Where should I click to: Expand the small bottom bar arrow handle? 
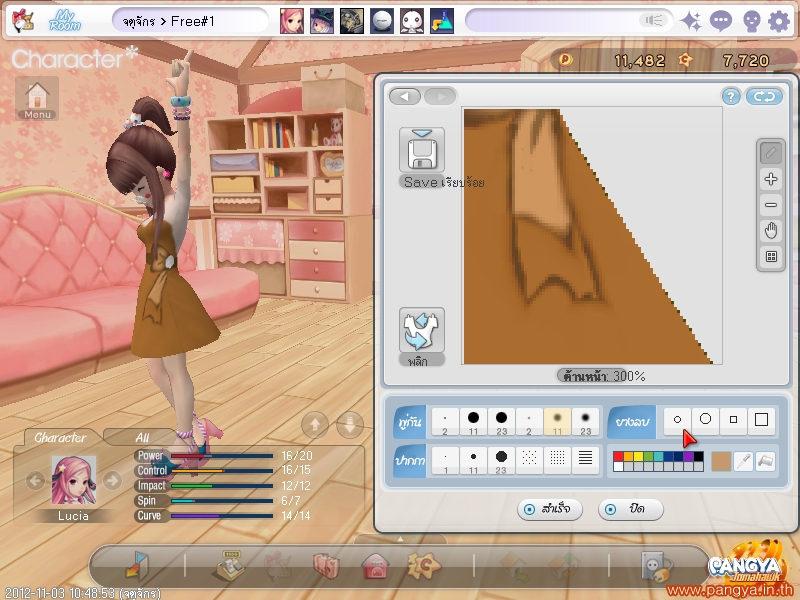tap(401, 539)
